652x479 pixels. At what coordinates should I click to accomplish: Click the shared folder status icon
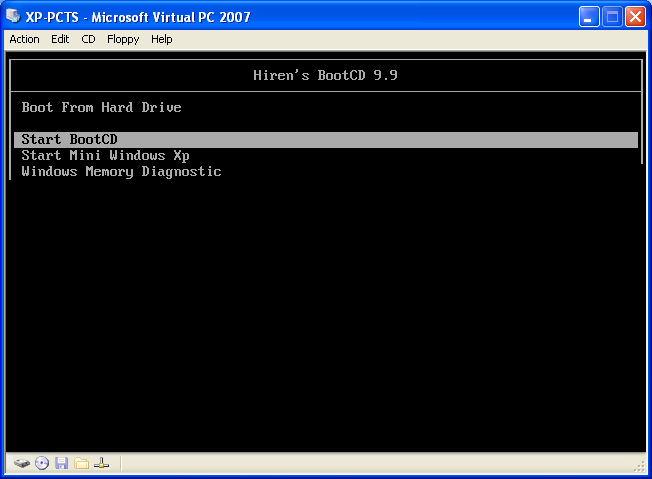82,463
